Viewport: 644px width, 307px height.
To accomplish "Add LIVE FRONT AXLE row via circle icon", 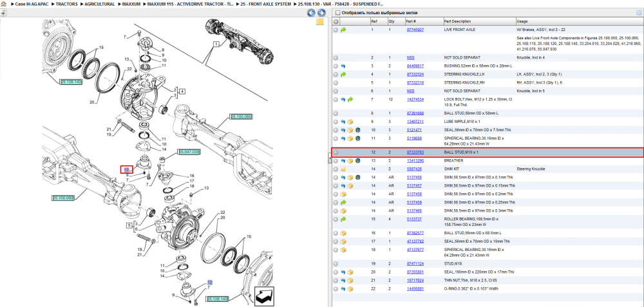I will (336, 30).
